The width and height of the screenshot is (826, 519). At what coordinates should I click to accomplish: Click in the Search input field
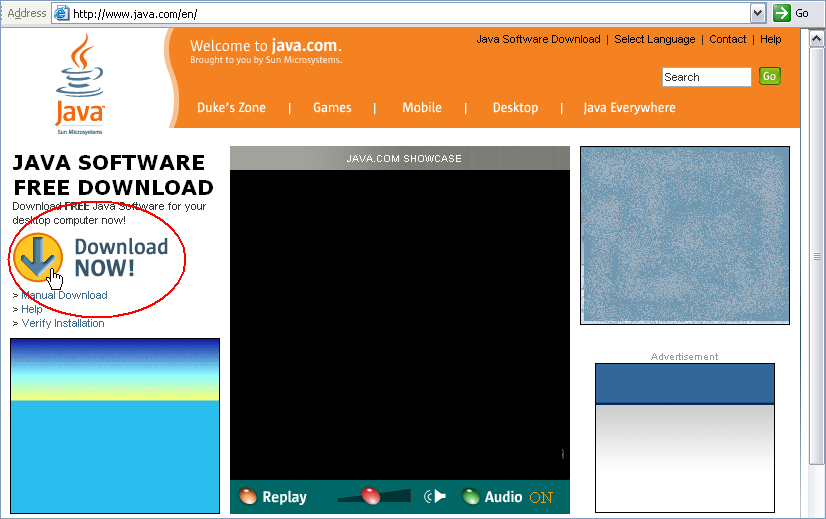click(706, 77)
